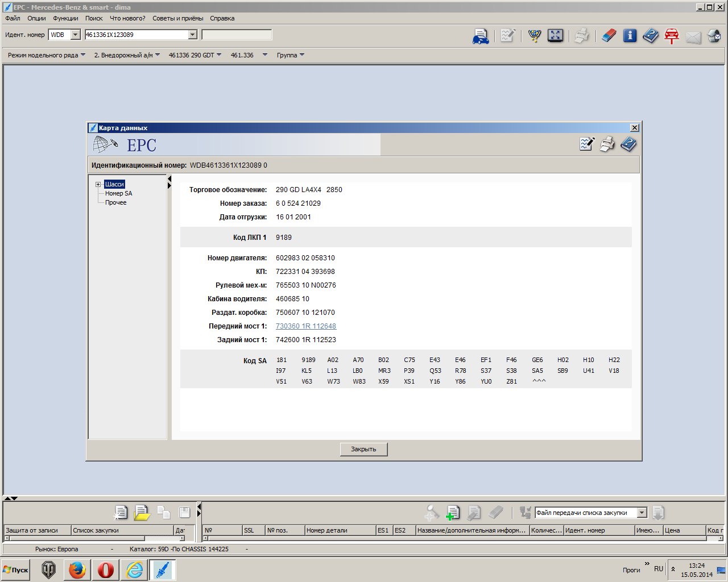Open the shopping cart filter icon
728x582 pixels.
tap(534, 35)
